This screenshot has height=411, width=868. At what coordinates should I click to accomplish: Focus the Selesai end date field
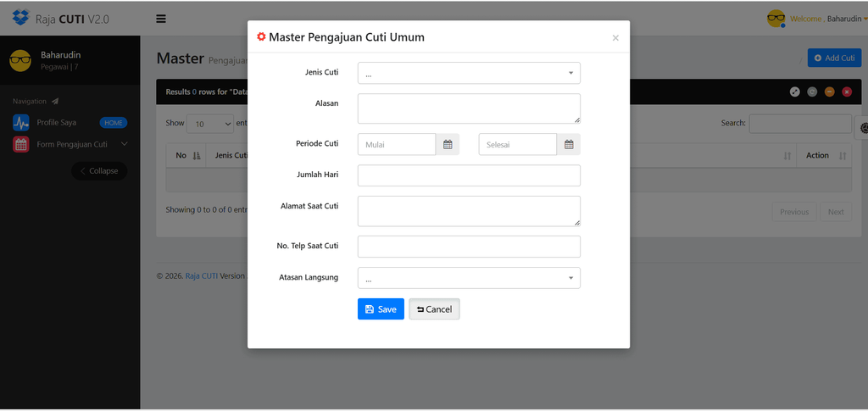coord(518,144)
